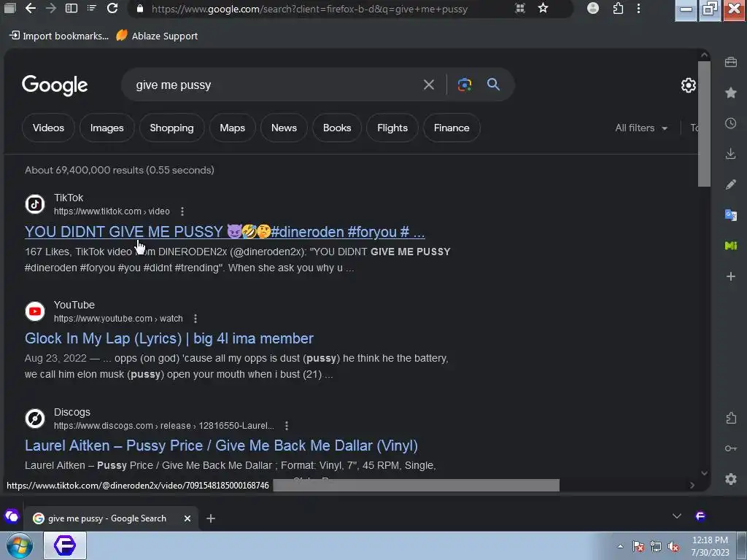Search by image with Google Lens icon

tap(465, 85)
